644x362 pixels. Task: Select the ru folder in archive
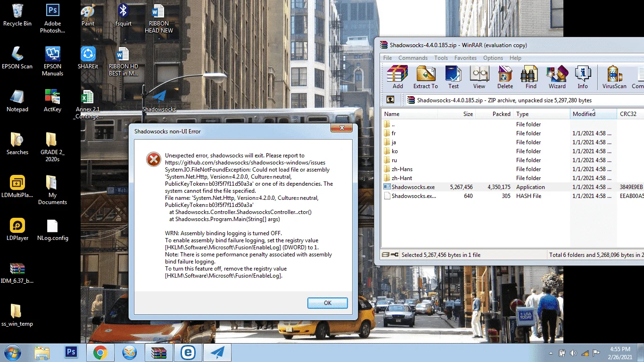pos(512,160)
